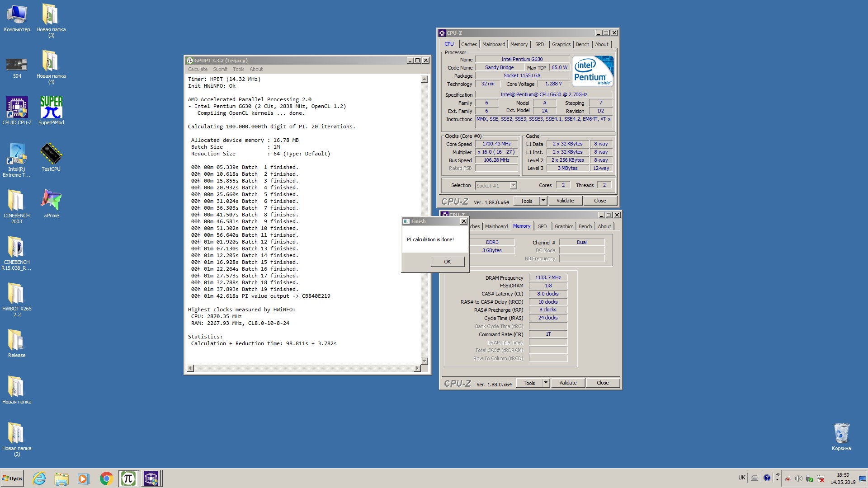
Task: Click GPUPI horizontal scrollbar right arrow
Action: (x=417, y=368)
